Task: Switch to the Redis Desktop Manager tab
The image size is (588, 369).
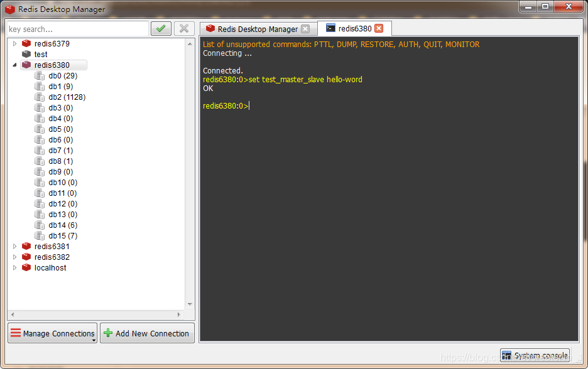Action: (x=258, y=29)
